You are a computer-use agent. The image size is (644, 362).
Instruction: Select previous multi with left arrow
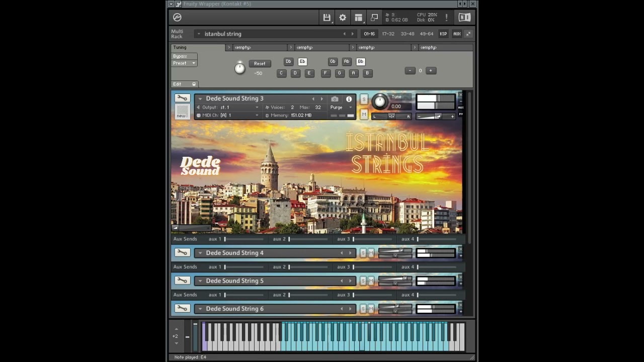pyautogui.click(x=345, y=34)
